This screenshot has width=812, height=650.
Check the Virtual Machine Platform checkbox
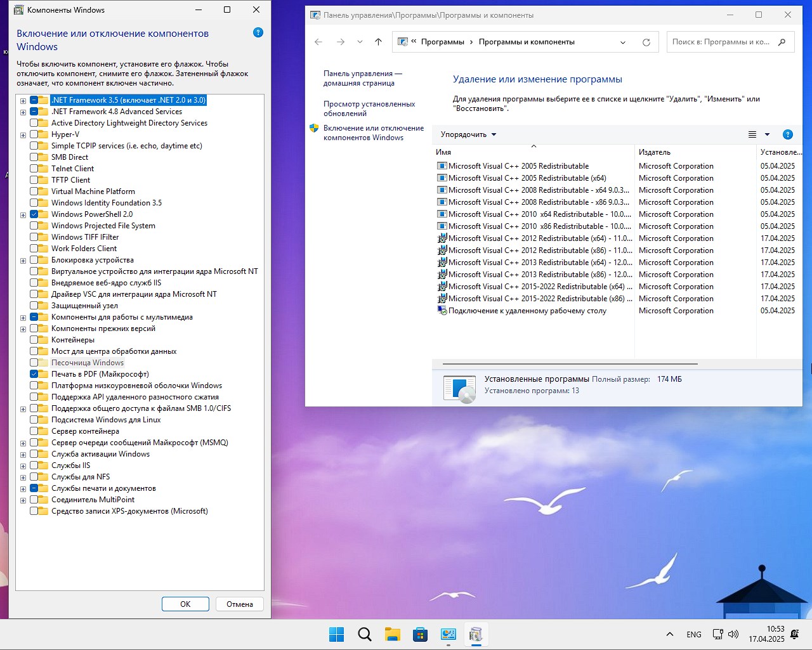point(34,192)
